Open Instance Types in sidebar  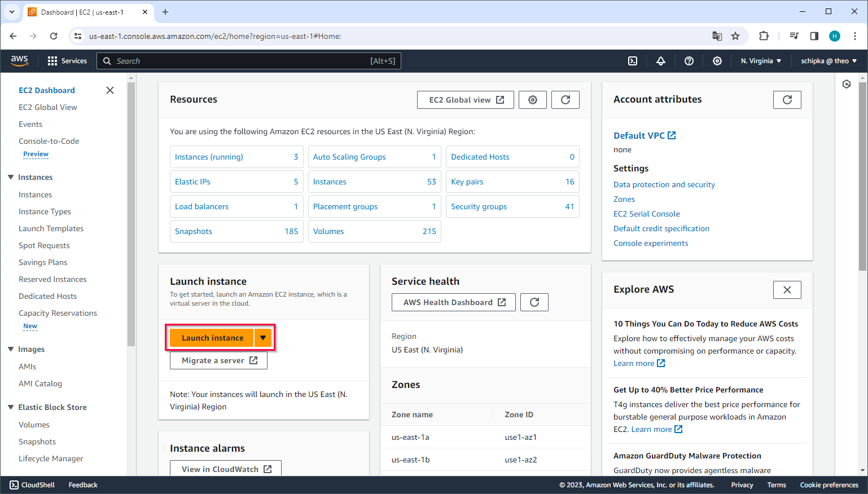click(45, 211)
